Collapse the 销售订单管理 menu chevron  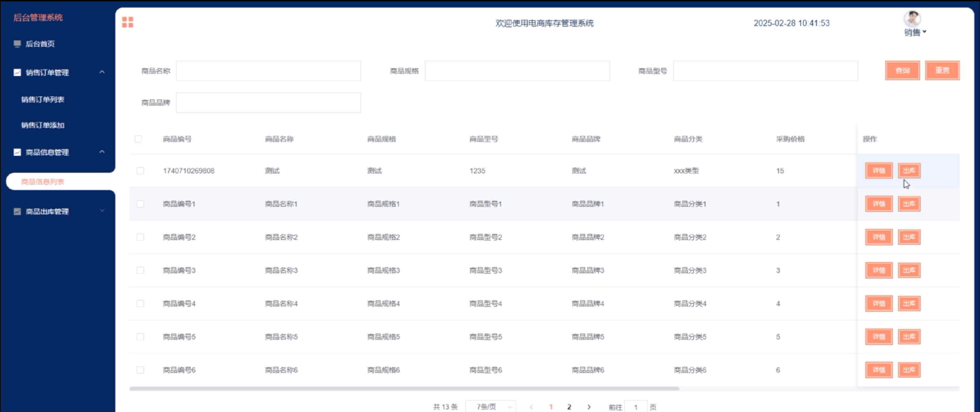(102, 72)
